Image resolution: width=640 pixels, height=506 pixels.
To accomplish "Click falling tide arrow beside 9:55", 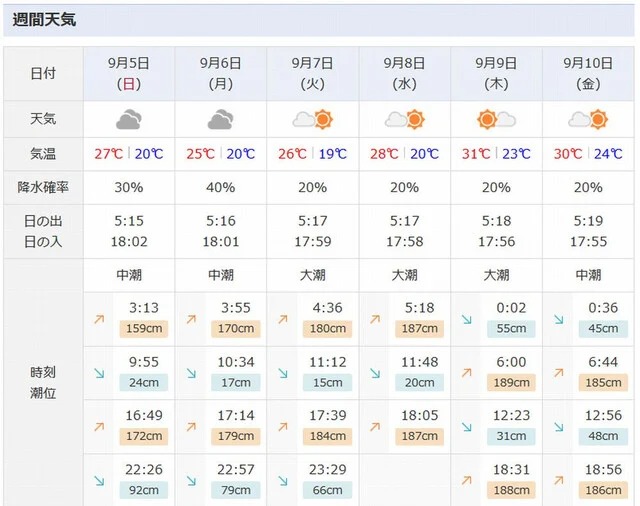I will [x=99, y=373].
